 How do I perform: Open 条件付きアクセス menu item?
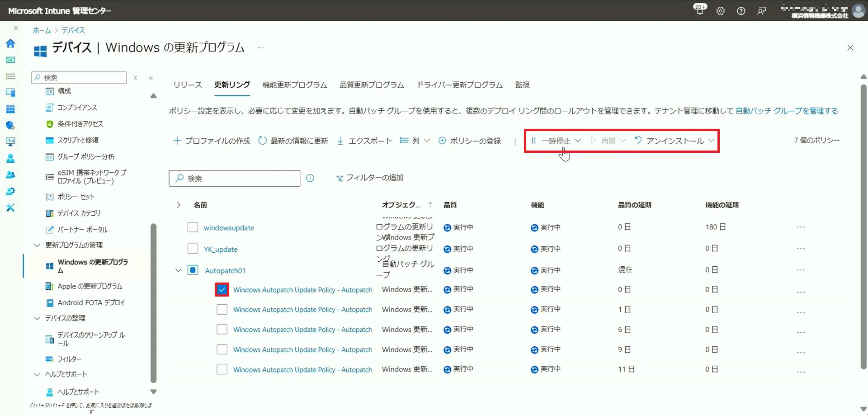(x=80, y=124)
